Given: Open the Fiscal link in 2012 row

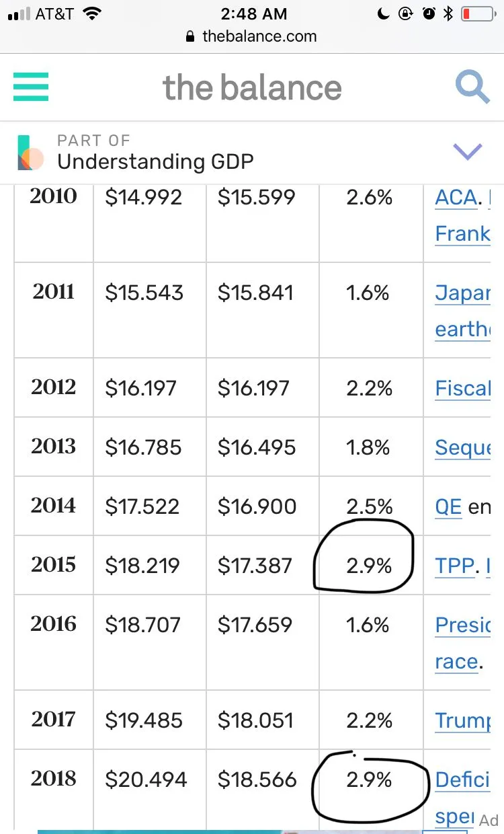Looking at the screenshot, I should (462, 388).
